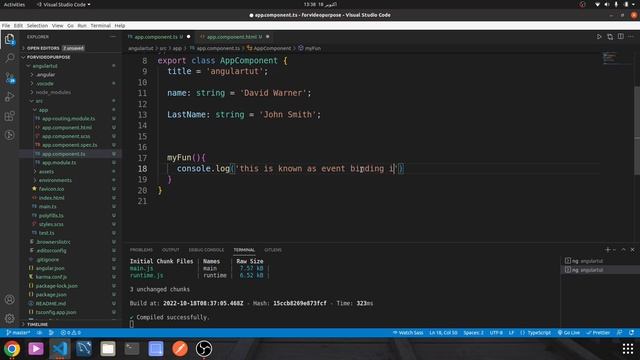Viewport: 640px width, 360px height.
Task: Open Explorer views and more actions ellipsis
Action: pyautogui.click(x=113, y=37)
